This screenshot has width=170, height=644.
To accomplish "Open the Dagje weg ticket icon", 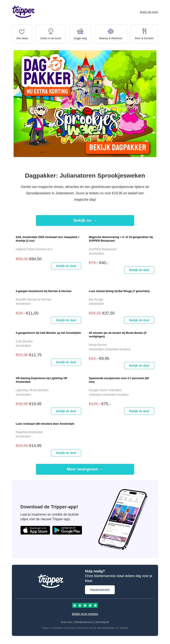I will (x=80, y=31).
